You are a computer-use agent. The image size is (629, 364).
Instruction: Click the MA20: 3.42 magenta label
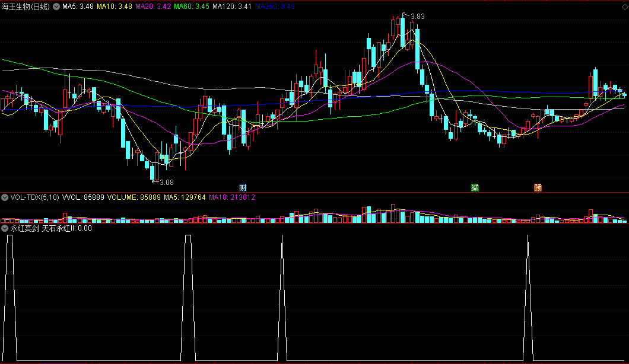[153, 7]
